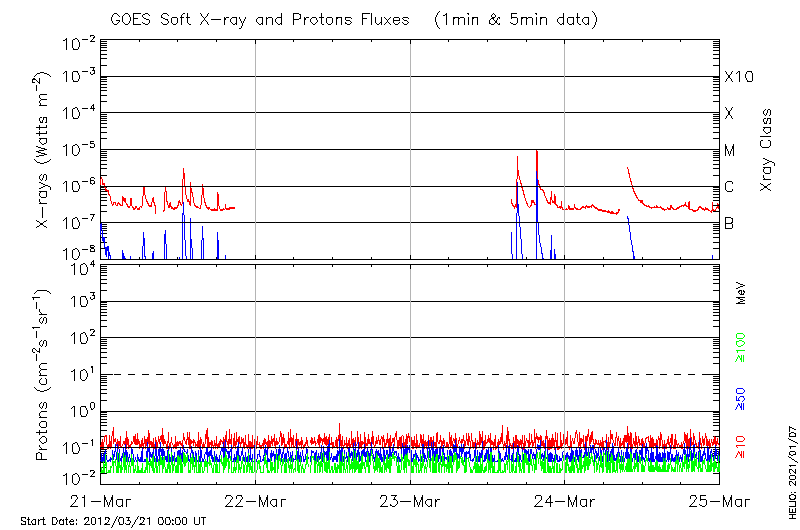800x530 pixels.
Task: Select the 24-Mar date tick label
Action: [565, 501]
